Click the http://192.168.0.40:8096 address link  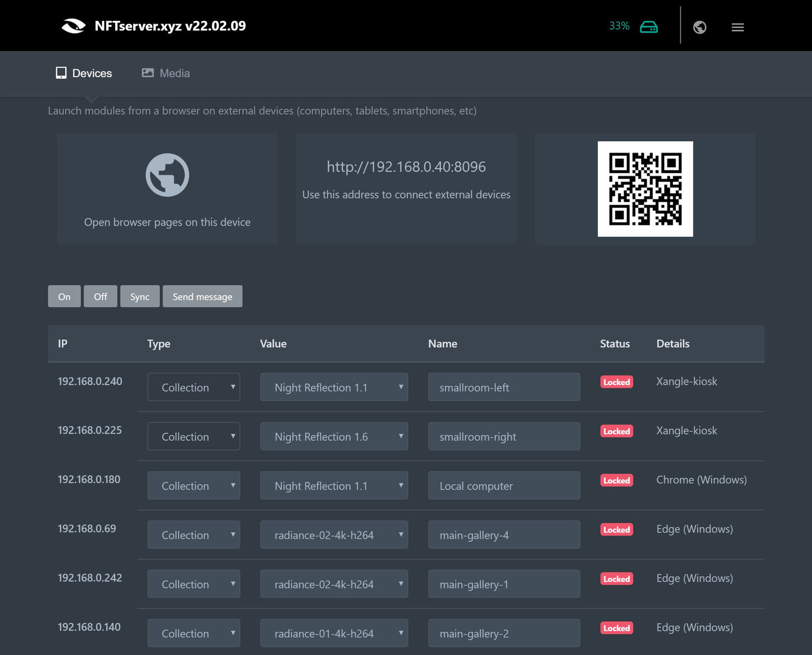[406, 167]
